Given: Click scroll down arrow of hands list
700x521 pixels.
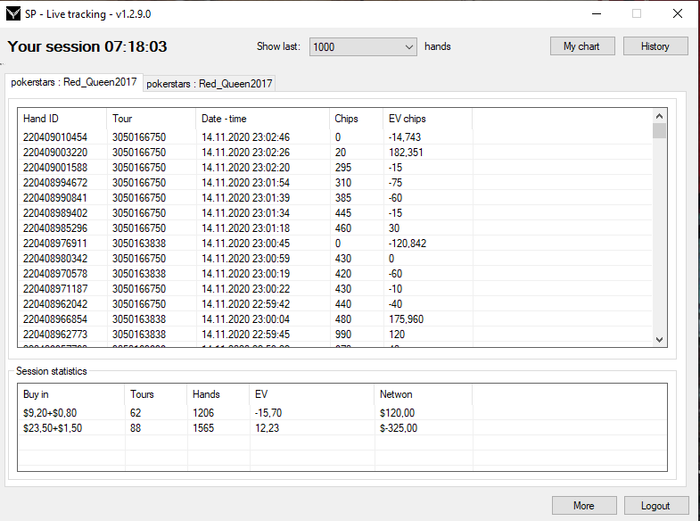Looking at the screenshot, I should [x=659, y=340].
